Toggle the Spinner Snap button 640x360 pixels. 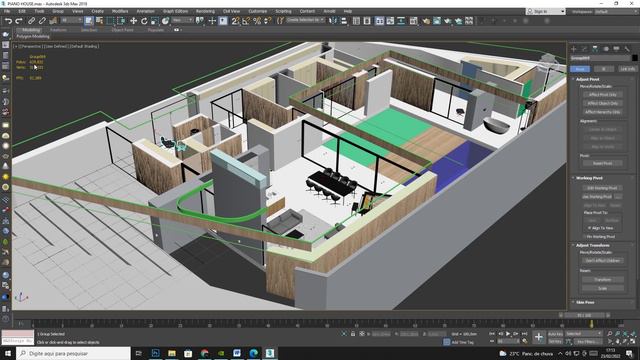267,21
